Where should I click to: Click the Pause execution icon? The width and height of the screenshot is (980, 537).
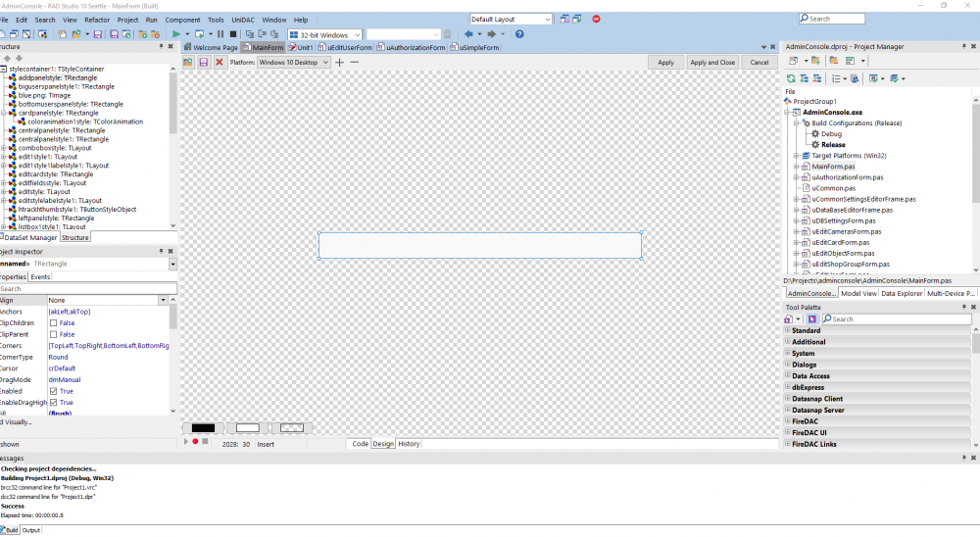220,34
